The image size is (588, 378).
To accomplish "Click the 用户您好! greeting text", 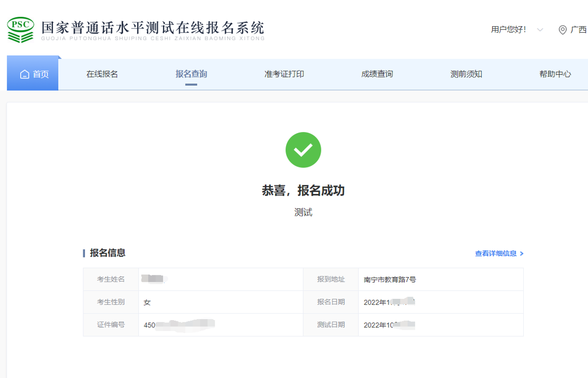I will coord(508,30).
